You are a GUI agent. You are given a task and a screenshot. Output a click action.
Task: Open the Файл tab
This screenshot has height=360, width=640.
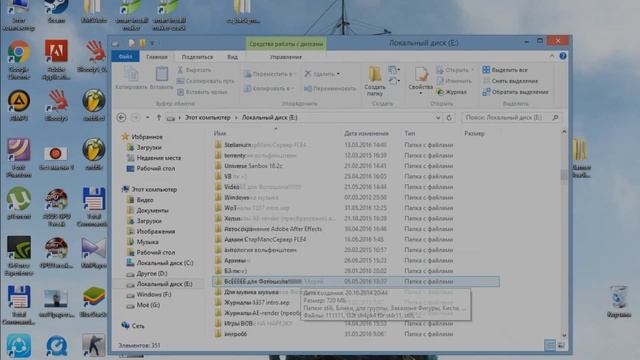[125, 56]
